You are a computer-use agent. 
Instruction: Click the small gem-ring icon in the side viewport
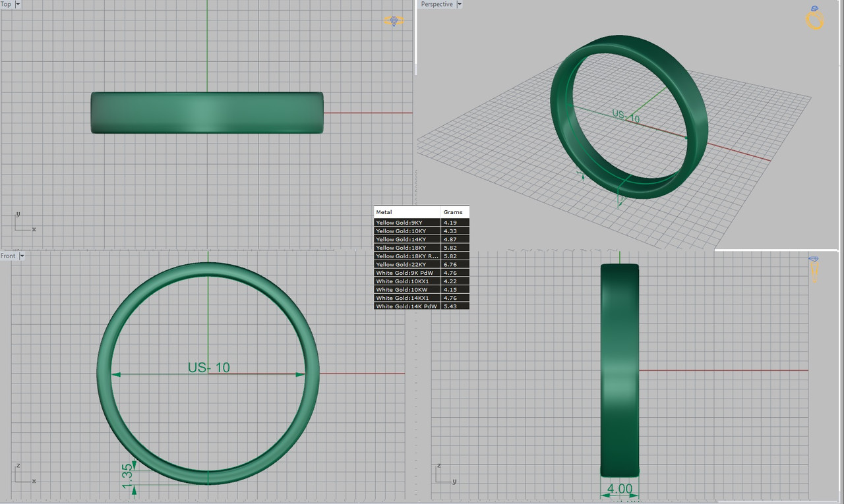[x=814, y=269]
